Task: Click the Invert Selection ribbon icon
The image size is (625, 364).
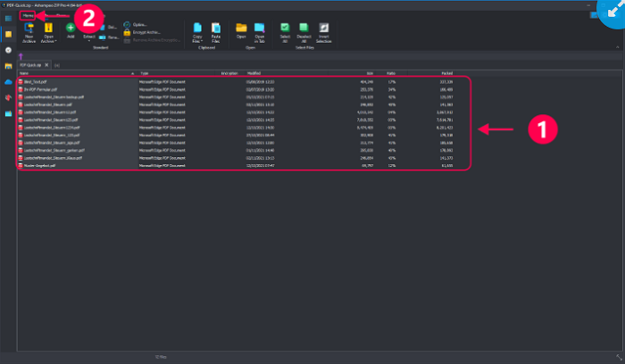Action: tap(323, 28)
